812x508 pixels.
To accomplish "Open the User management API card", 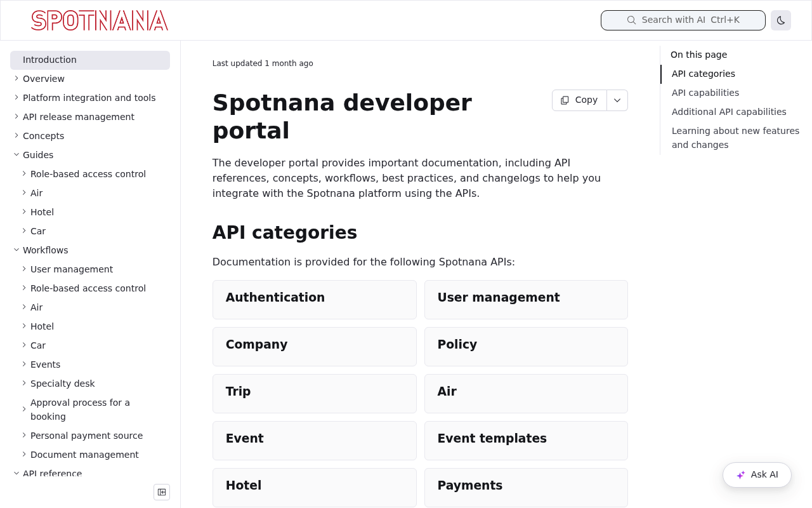I will click(526, 300).
